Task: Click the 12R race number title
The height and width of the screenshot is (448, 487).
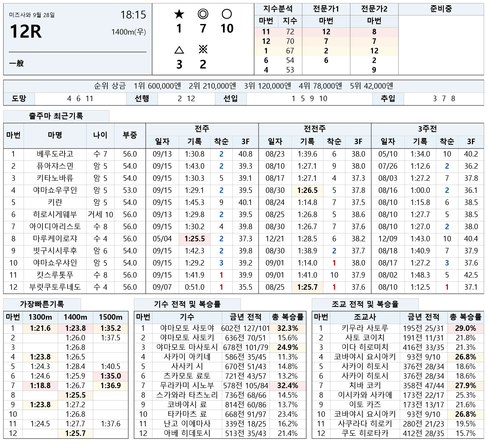Action: tap(26, 31)
